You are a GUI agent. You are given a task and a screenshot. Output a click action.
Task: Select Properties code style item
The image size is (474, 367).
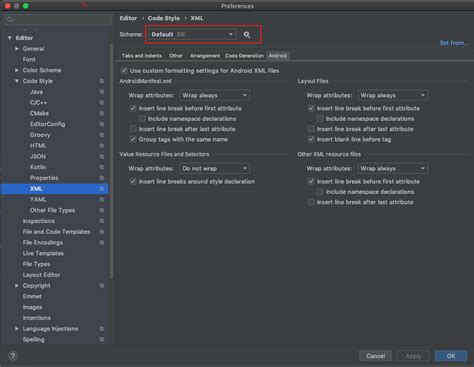(44, 178)
